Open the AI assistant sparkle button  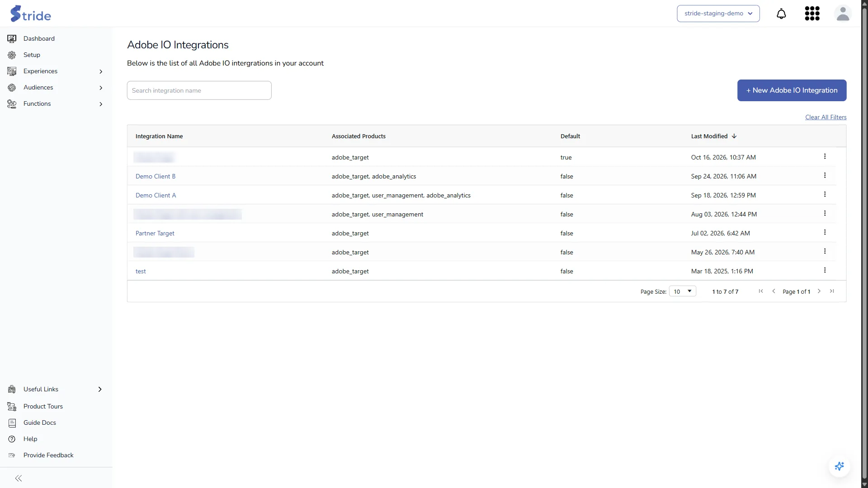coord(840,466)
